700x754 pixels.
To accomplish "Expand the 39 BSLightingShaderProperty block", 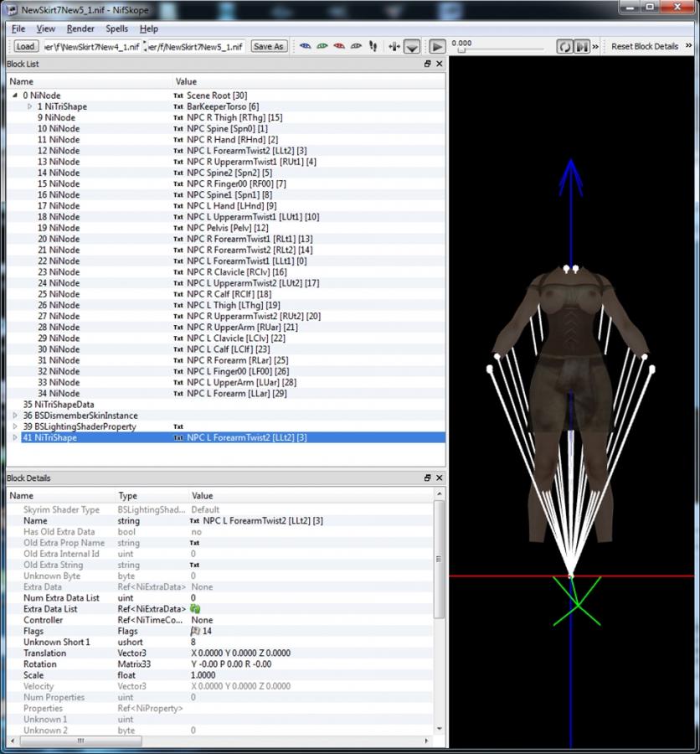I will [15, 426].
